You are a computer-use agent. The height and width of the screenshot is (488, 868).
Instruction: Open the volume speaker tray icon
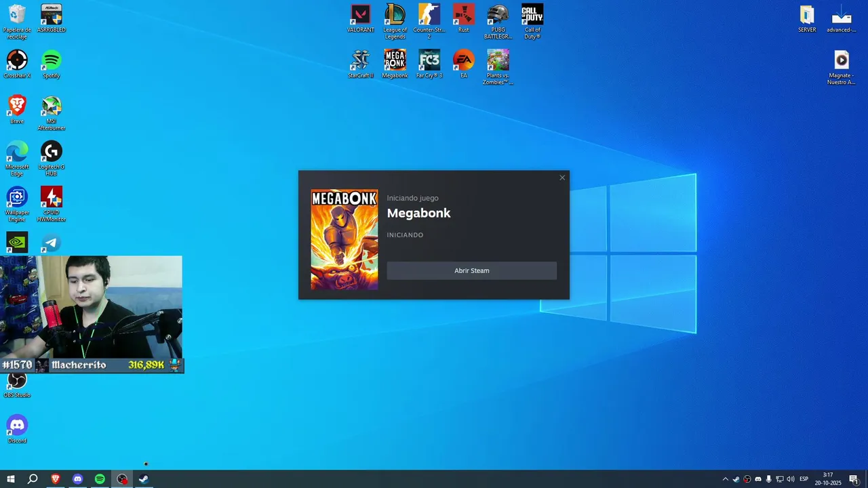point(791,479)
